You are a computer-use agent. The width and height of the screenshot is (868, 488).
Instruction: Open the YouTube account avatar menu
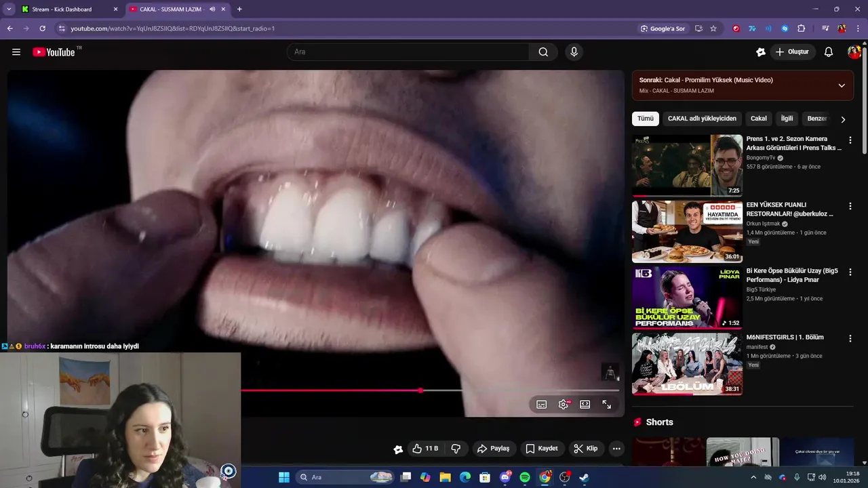pyautogui.click(x=854, y=52)
